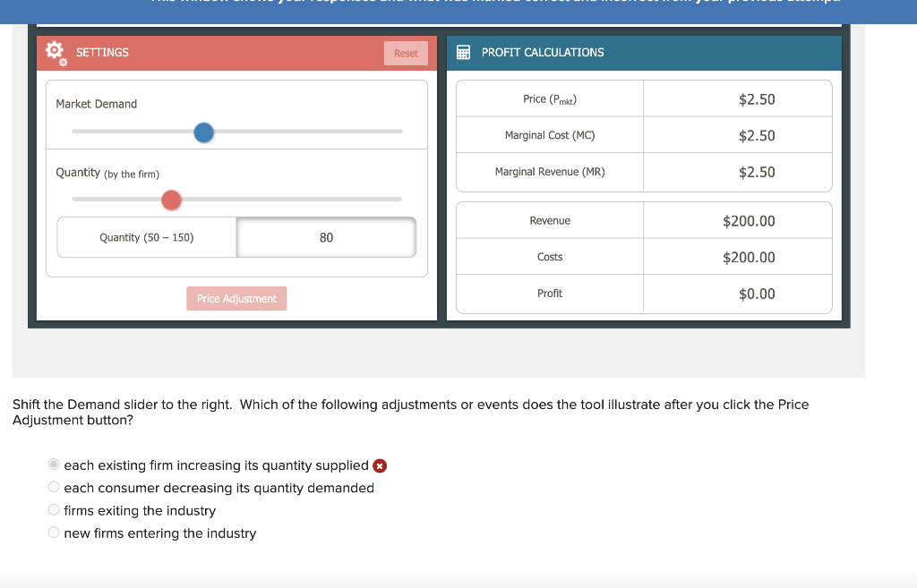Image resolution: width=917 pixels, height=588 pixels.
Task: Click the 'Price (Pmkt)' row label
Action: [x=550, y=99]
